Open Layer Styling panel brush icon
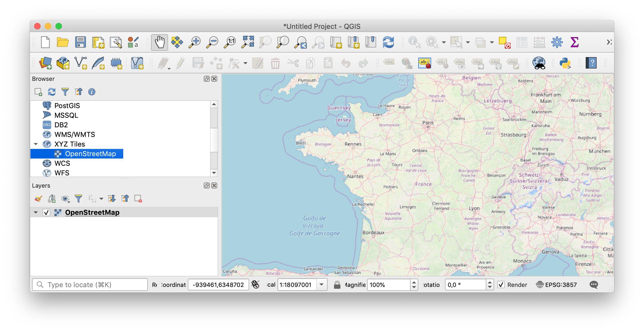644x332 pixels. coord(38,199)
